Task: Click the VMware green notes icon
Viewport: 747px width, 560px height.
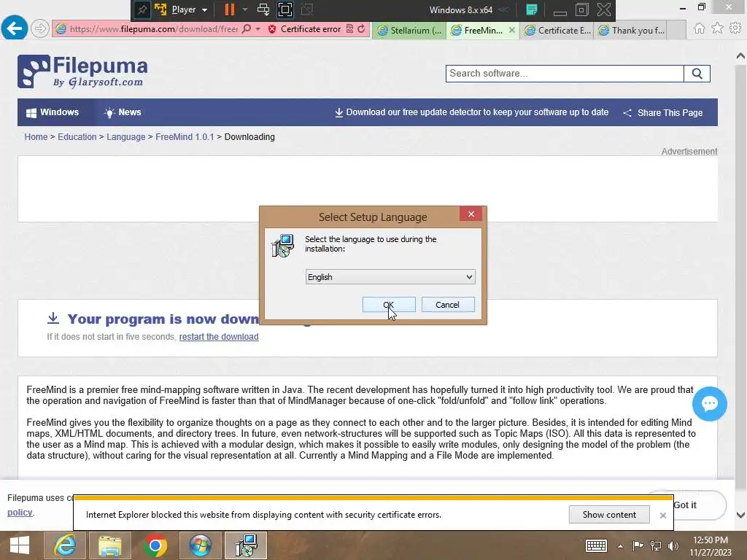Action: click(532, 9)
